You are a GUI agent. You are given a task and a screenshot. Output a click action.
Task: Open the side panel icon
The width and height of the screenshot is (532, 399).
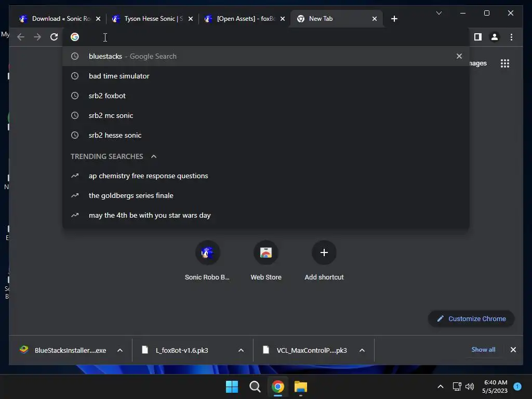478,37
